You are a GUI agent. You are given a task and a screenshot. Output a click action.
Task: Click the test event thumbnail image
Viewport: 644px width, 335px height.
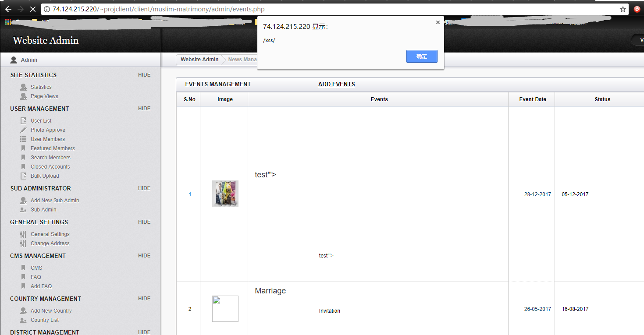tap(225, 194)
